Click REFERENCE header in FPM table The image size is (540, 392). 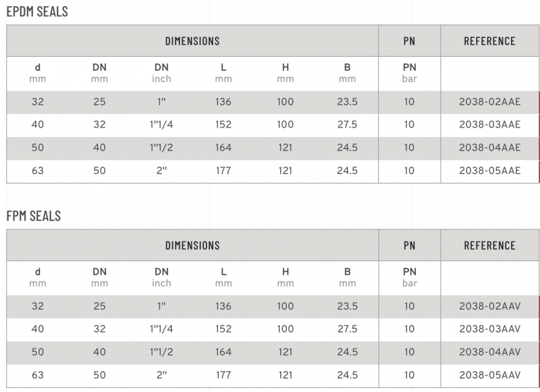[x=489, y=246]
